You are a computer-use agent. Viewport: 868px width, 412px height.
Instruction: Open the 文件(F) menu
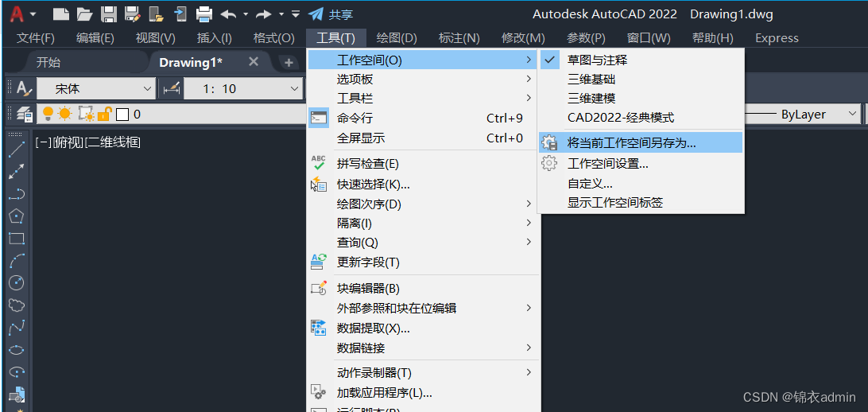[36, 38]
